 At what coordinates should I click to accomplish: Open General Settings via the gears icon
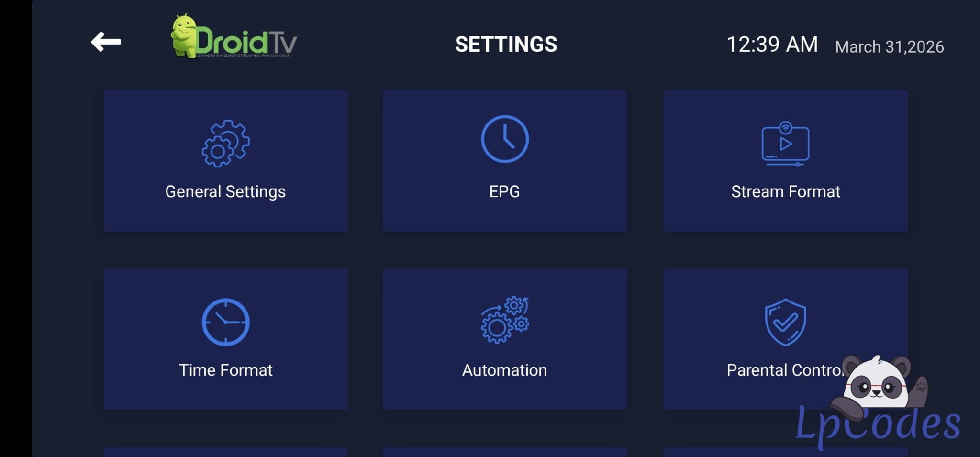pos(225,143)
